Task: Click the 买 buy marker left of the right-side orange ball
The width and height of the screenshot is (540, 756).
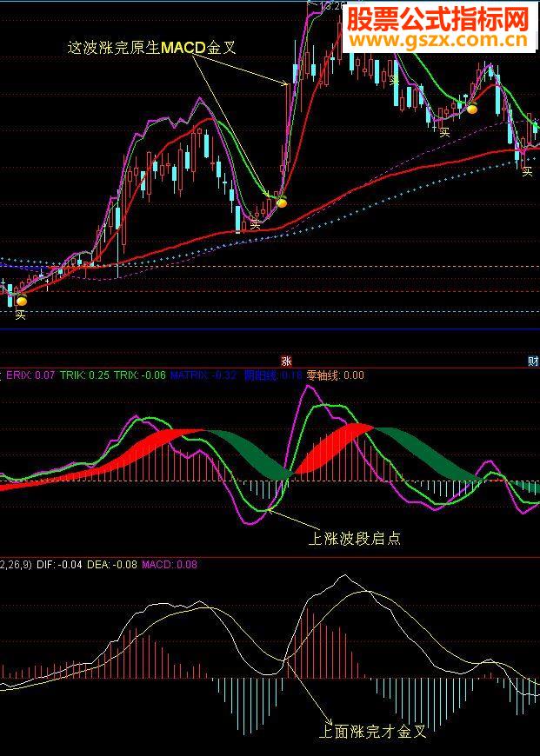Action: 444,131
